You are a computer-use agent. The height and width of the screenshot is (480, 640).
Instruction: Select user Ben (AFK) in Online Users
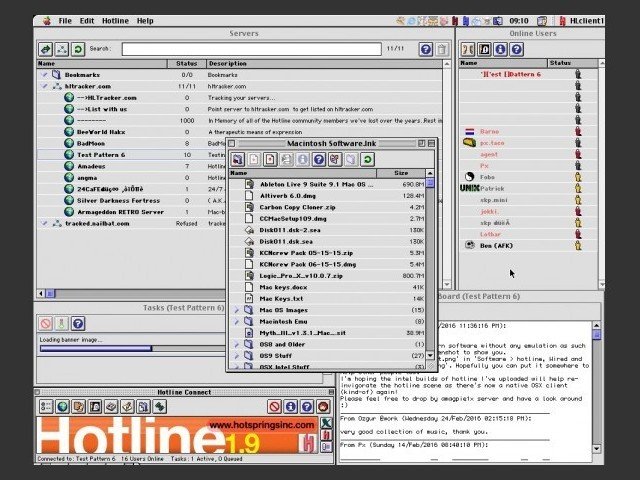click(x=529, y=245)
